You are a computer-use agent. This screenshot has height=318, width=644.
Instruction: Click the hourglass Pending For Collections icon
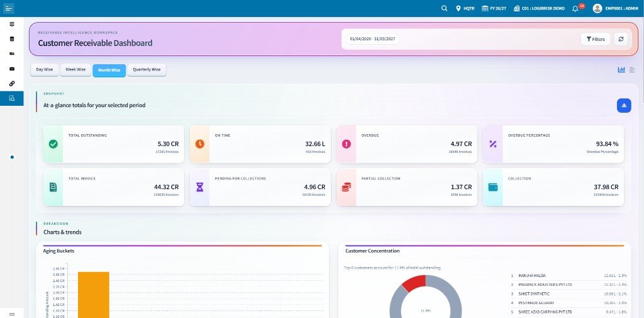199,187
